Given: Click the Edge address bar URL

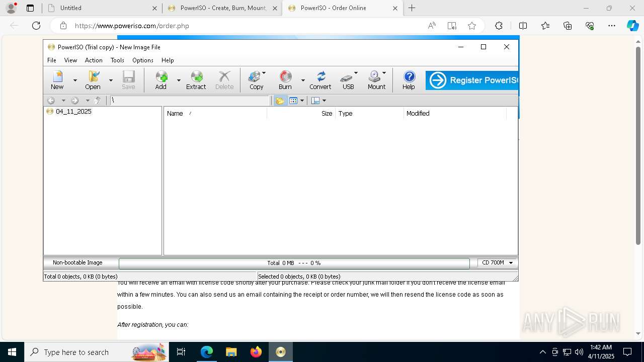Looking at the screenshot, I should [132, 26].
